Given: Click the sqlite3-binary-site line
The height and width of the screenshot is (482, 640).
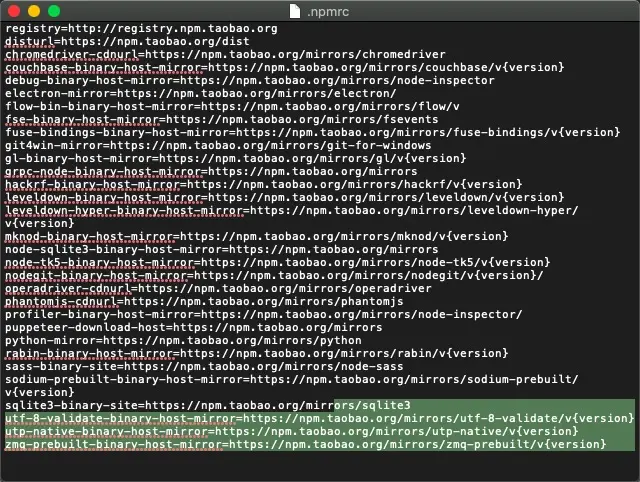Looking at the screenshot, I should 208,406.
